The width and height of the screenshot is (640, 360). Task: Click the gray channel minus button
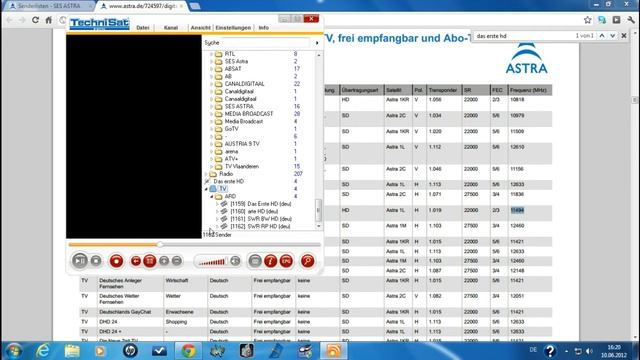pyautogui.click(x=177, y=261)
